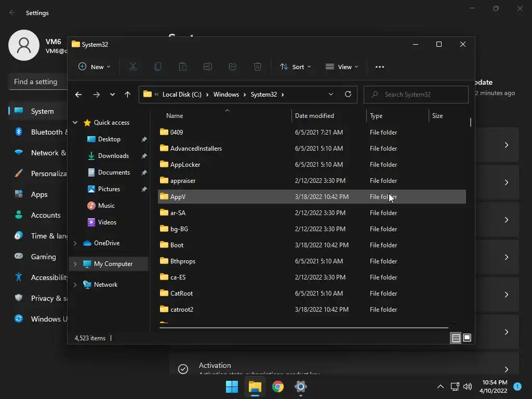Open the See more three-dots menu
The height and width of the screenshot is (399, 532).
tap(380, 67)
